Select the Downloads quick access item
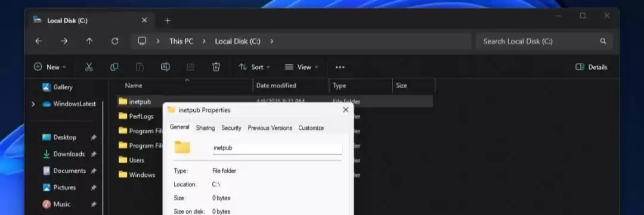Screen dimensions: 644x215 click(69, 154)
